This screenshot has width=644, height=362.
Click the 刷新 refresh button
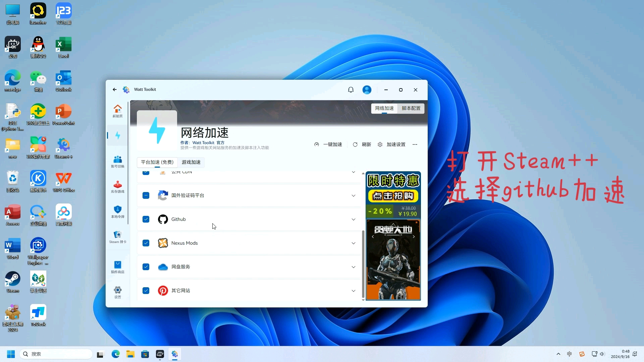pyautogui.click(x=362, y=144)
